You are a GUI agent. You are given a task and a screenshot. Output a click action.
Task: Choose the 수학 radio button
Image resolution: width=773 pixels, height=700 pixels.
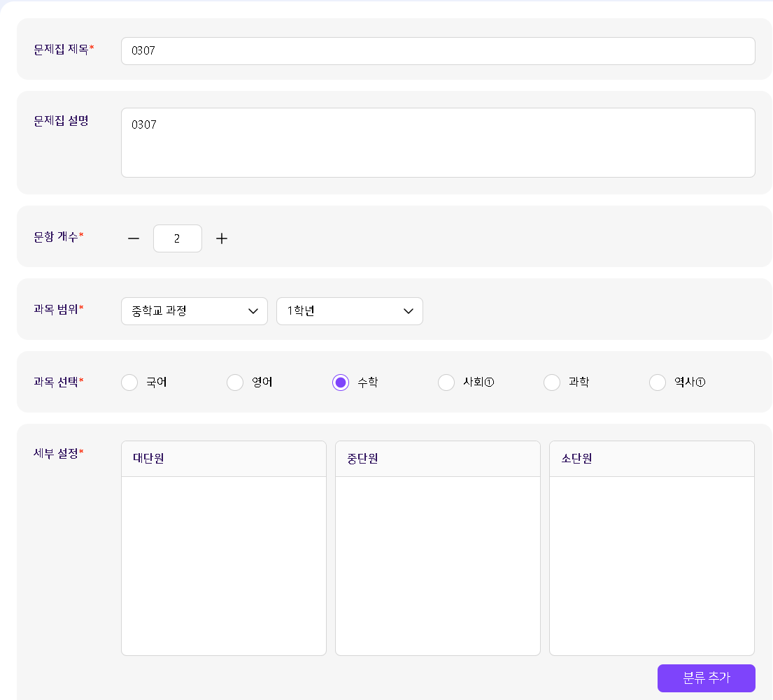click(x=341, y=383)
